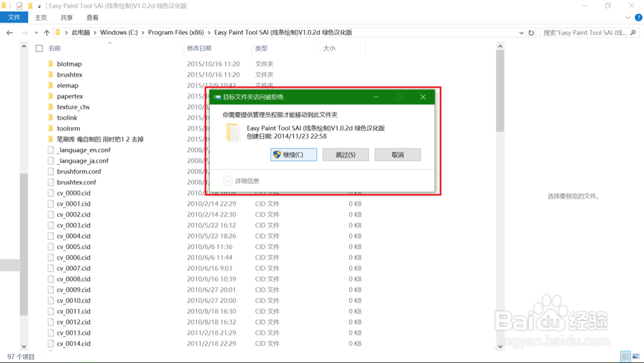Open recent locations dropdown arrow
Viewport: 644px width, 363px height.
(36, 32)
